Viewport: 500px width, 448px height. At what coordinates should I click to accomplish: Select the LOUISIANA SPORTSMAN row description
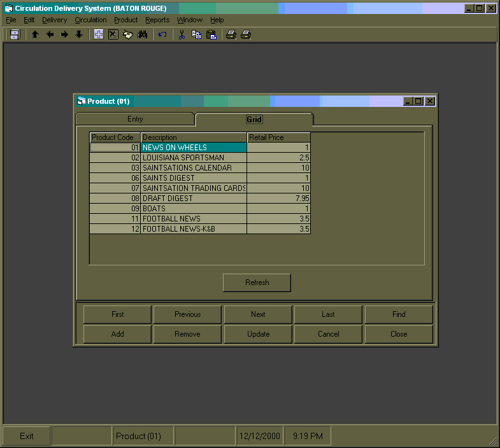tap(193, 158)
